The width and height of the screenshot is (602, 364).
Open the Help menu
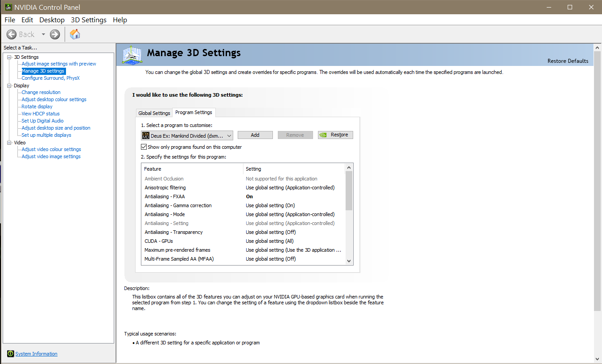pos(120,20)
